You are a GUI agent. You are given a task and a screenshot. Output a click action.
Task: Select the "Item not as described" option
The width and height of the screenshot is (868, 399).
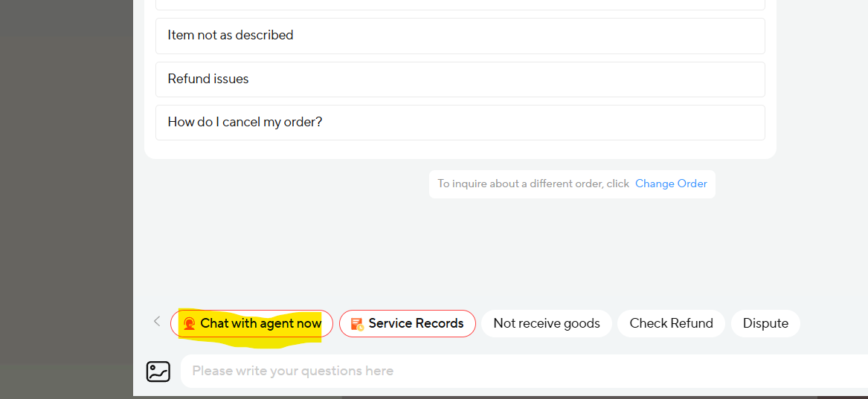(x=460, y=36)
